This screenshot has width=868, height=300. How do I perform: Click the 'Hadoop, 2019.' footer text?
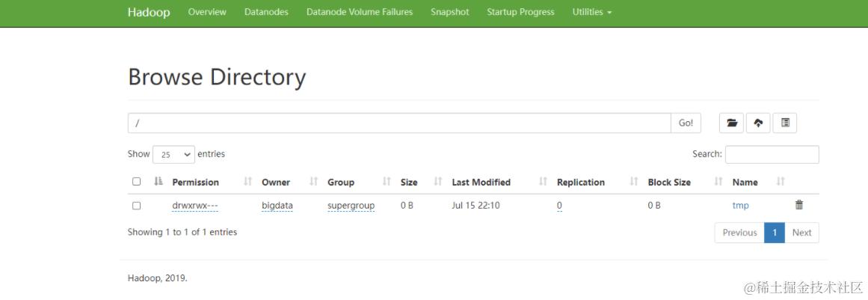click(157, 278)
